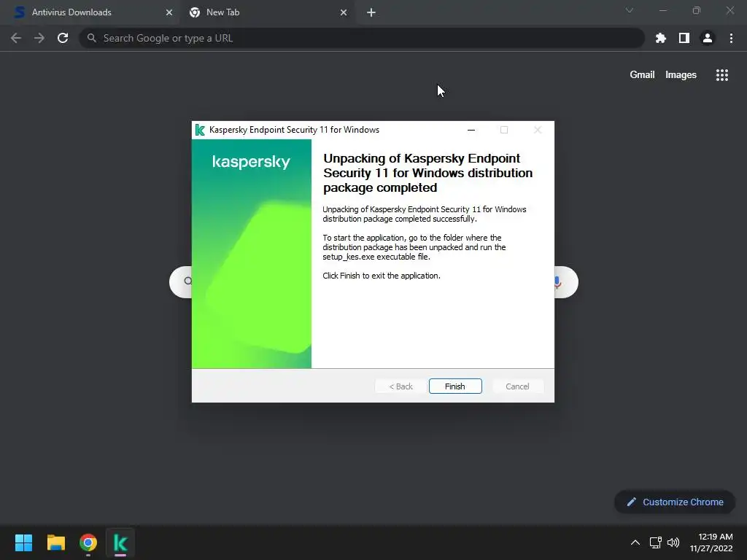Open the Images link
747x560 pixels.
click(681, 75)
